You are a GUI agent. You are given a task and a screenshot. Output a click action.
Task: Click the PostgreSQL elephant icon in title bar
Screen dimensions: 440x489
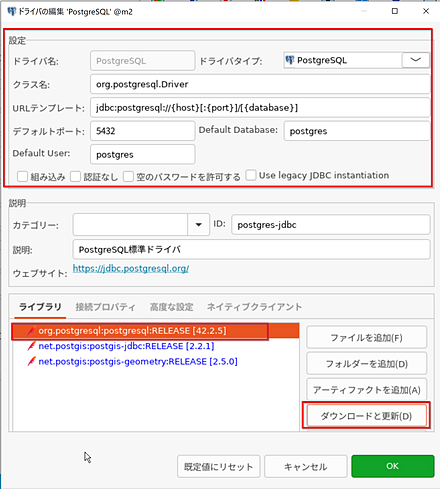pos(11,12)
